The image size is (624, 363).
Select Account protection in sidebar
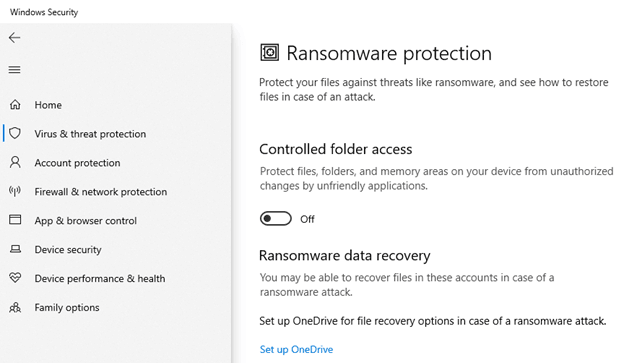[x=77, y=163]
